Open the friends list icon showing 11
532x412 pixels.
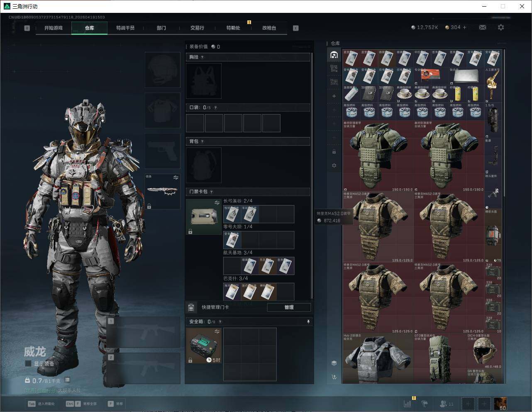[x=446, y=403]
